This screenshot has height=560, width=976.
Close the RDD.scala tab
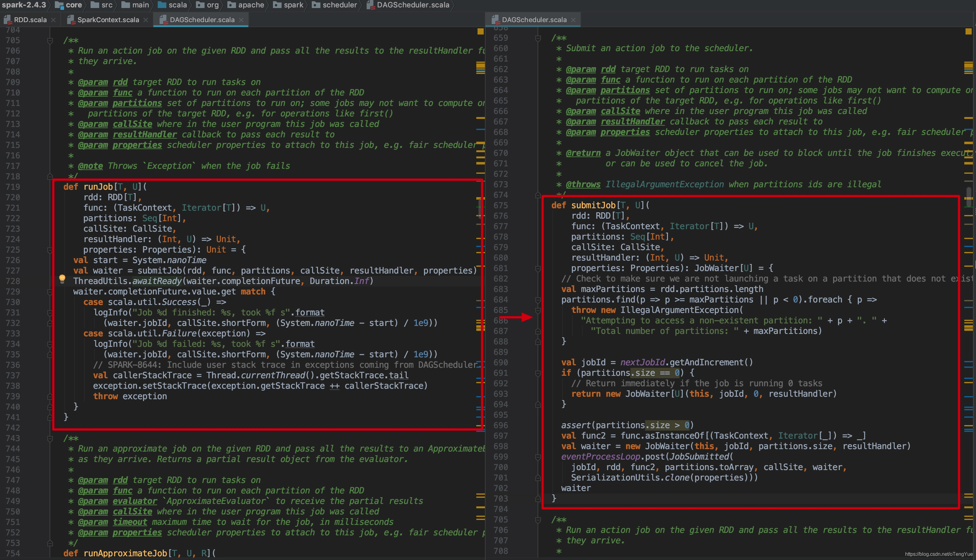(53, 20)
